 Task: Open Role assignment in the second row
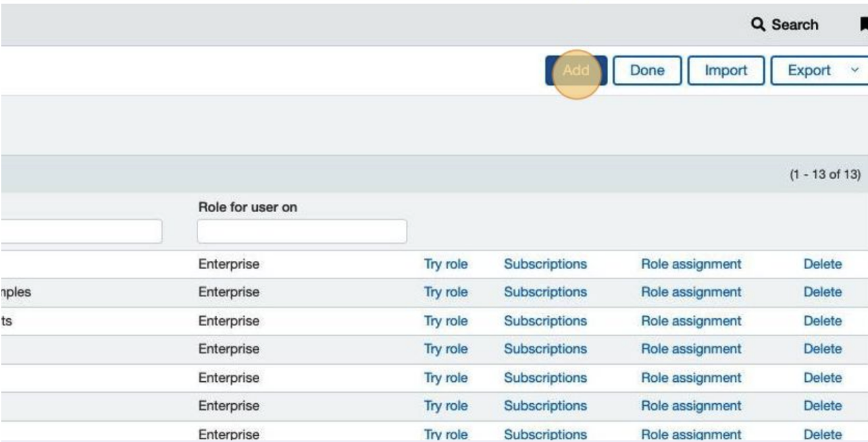691,292
